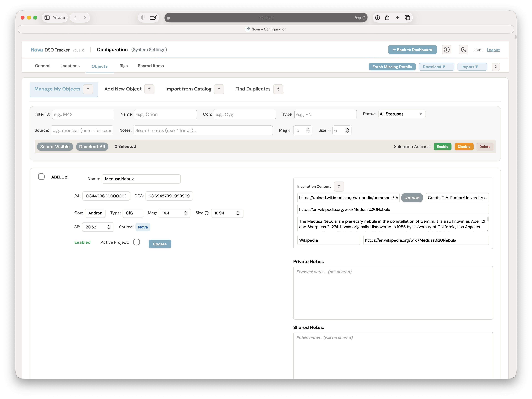Adjust the Mag value stepper arrows
The width and height of the screenshot is (532, 399).
pos(185,213)
